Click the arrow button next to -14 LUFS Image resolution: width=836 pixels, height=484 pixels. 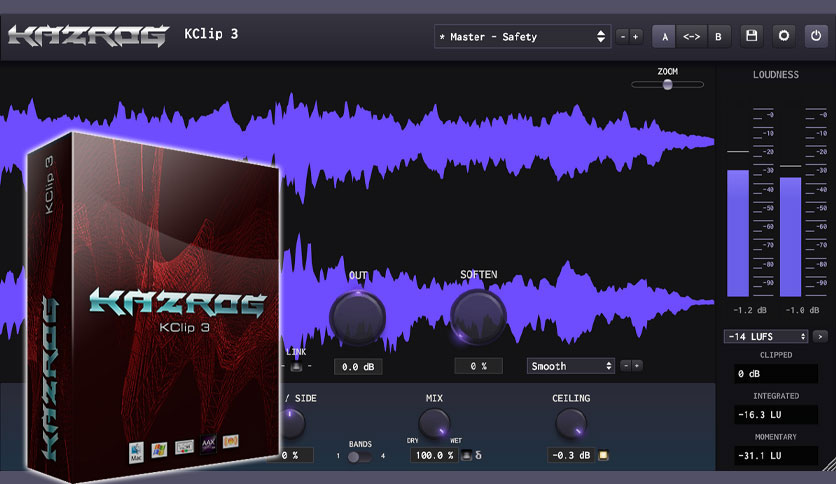click(x=820, y=336)
